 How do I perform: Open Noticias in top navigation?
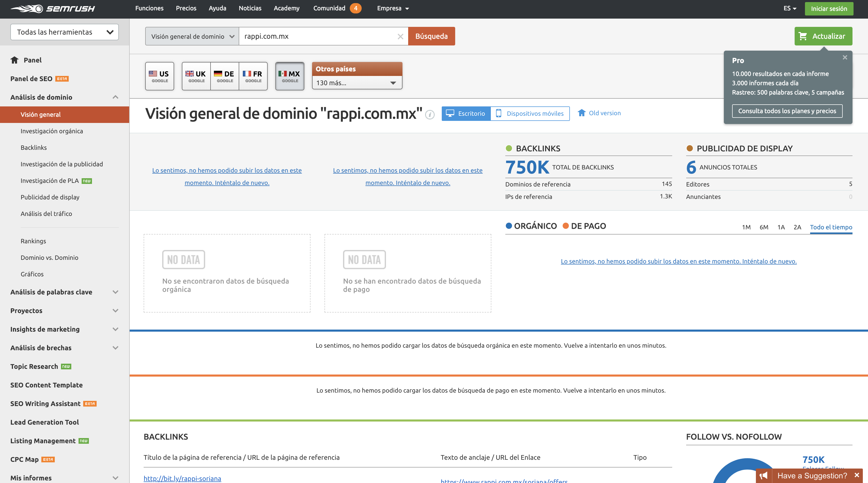[250, 8]
